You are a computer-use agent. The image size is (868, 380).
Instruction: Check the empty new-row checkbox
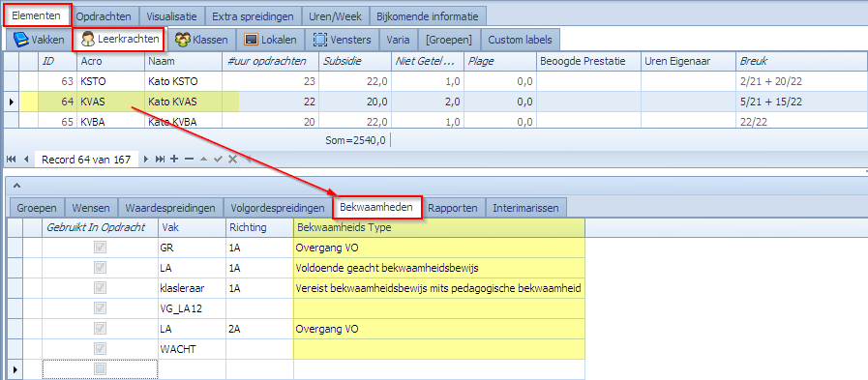click(101, 368)
